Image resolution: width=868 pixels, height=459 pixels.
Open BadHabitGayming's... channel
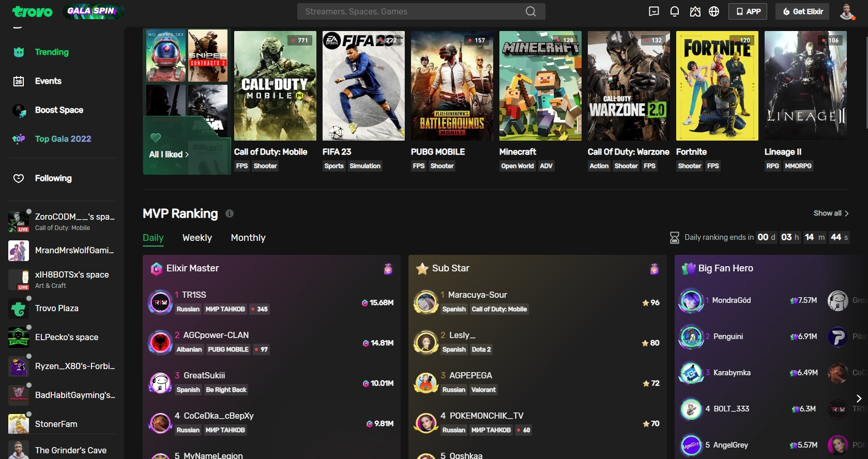coord(62,395)
